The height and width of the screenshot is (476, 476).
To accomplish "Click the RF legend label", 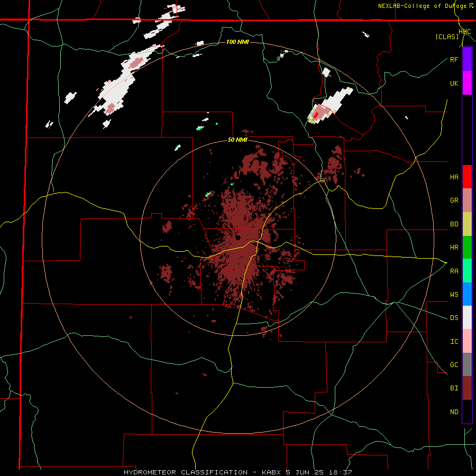I will pos(454,59).
